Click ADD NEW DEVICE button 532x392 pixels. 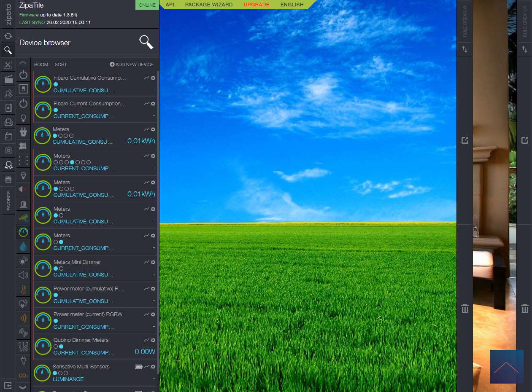(132, 64)
